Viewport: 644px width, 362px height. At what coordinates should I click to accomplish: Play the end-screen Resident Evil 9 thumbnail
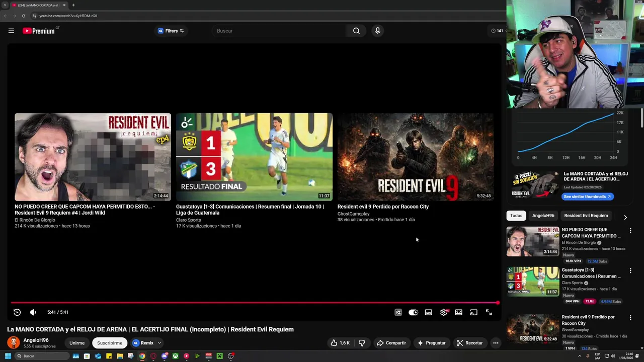coord(416,157)
